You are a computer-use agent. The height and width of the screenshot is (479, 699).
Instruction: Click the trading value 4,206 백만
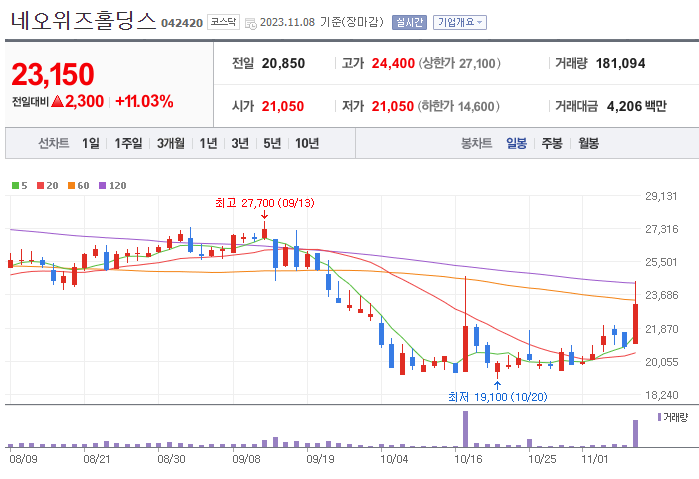coord(637,106)
